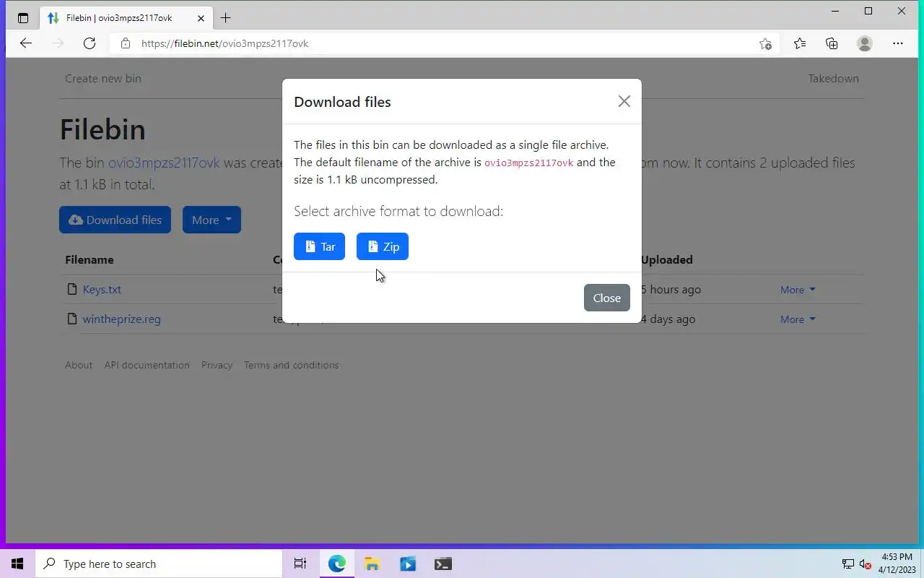Click the file icon beside Keys.txt
Image resolution: width=924 pixels, height=578 pixels.
71,289
